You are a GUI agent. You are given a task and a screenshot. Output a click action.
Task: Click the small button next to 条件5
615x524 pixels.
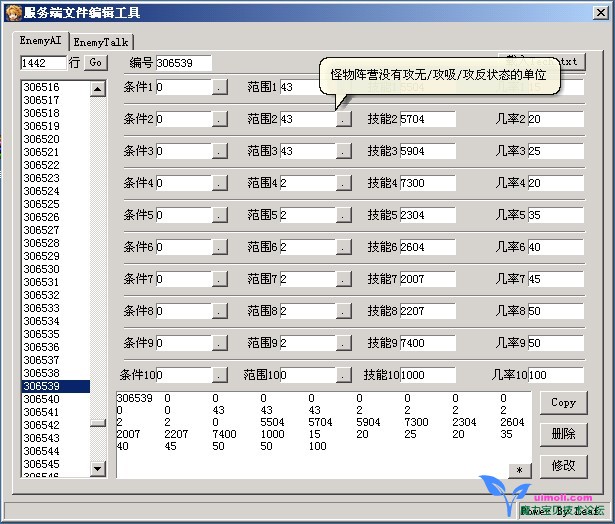pyautogui.click(x=220, y=216)
